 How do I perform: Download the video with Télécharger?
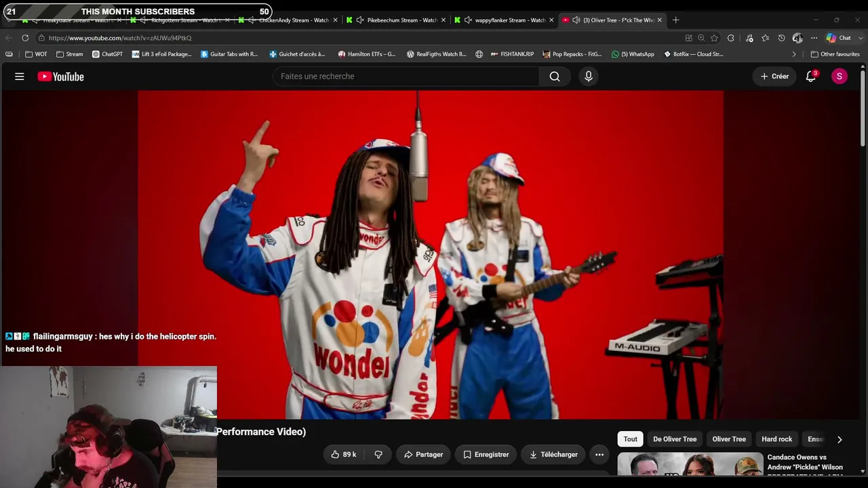(553, 455)
